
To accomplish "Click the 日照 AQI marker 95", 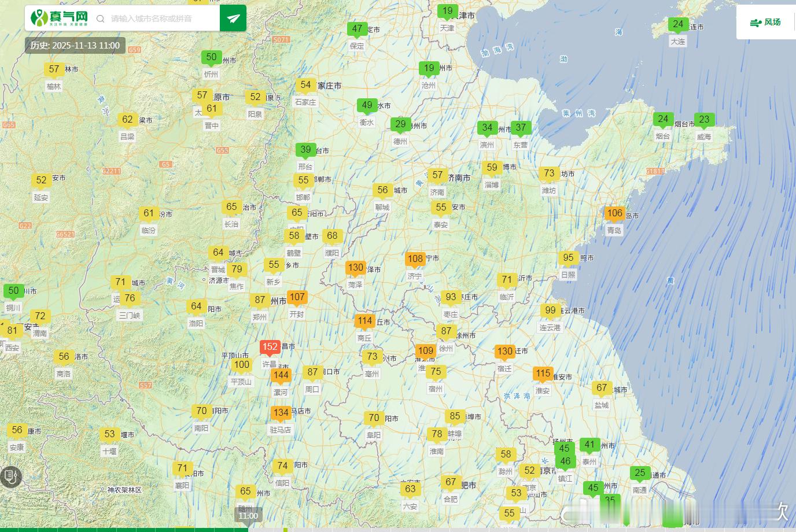I will 569,257.
